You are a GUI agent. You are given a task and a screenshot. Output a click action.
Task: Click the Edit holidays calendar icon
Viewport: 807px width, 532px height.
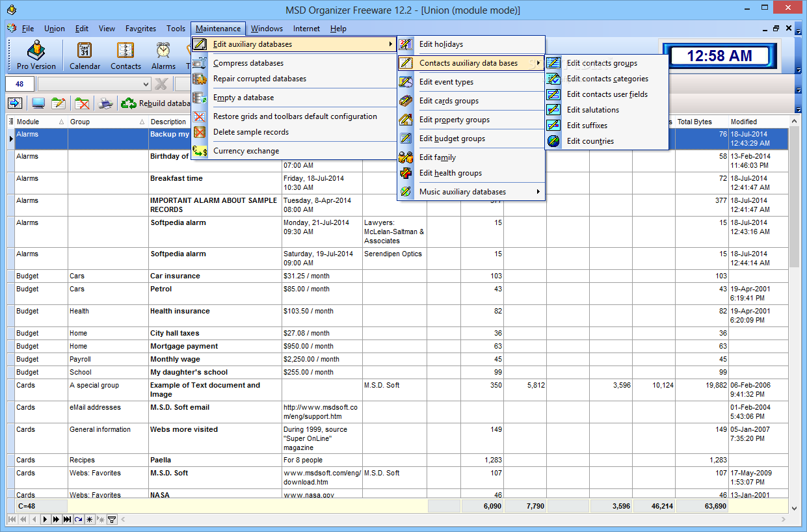tap(406, 44)
